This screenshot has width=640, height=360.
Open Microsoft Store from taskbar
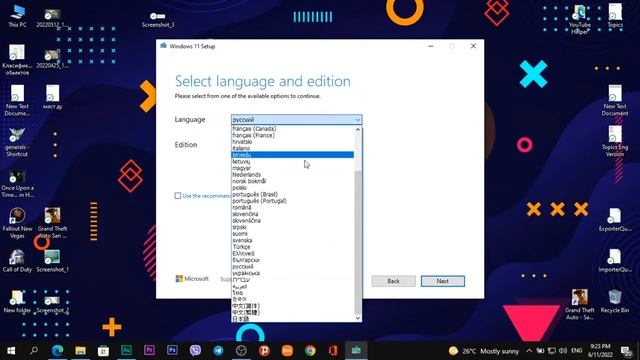coord(103,350)
